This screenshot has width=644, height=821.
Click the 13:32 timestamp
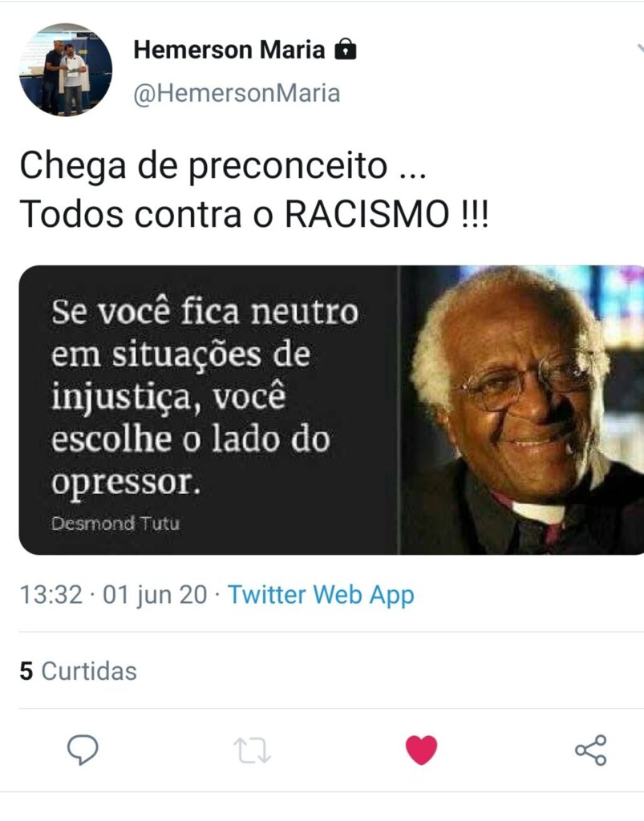pos(51,595)
